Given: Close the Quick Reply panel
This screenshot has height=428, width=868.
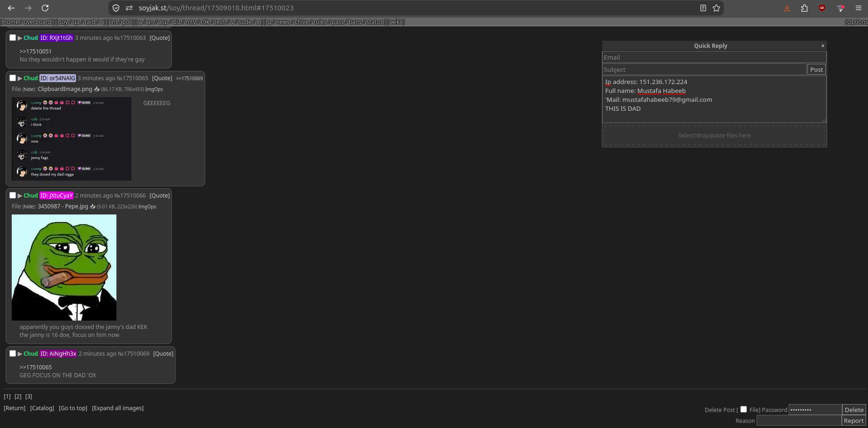Looking at the screenshot, I should (x=822, y=46).
